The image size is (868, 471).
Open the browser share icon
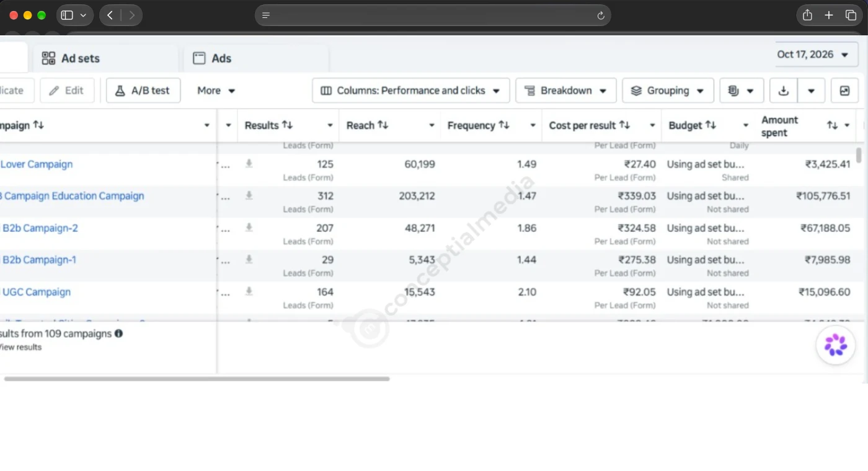[807, 15]
